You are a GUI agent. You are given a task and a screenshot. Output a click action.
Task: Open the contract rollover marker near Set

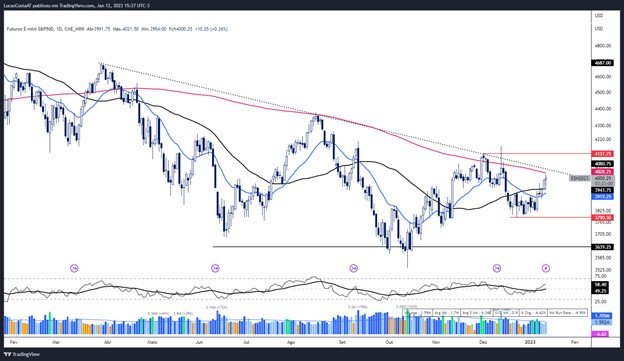tap(353, 269)
